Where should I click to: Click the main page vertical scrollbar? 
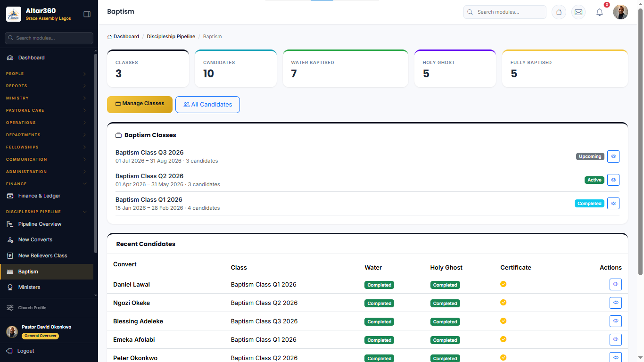click(640, 141)
